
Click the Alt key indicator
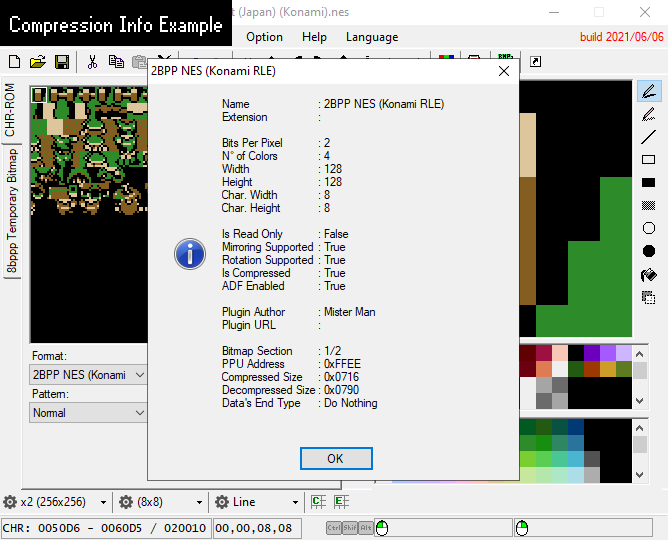(x=366, y=528)
